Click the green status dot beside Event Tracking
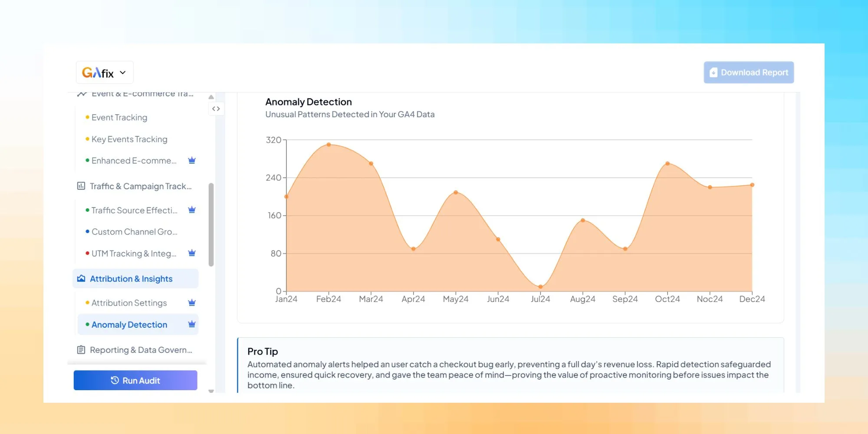This screenshot has width=868, height=434. point(87,117)
